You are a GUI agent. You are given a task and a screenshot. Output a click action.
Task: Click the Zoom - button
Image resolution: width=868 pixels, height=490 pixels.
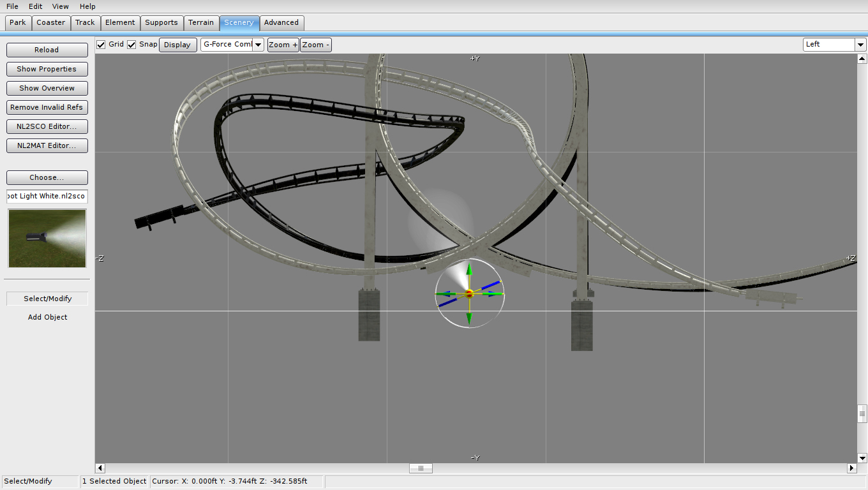tap(316, 45)
